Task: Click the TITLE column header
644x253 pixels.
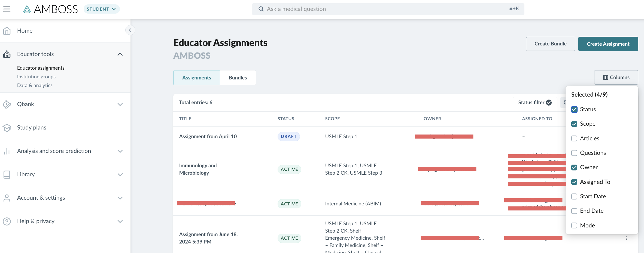Action: point(185,119)
